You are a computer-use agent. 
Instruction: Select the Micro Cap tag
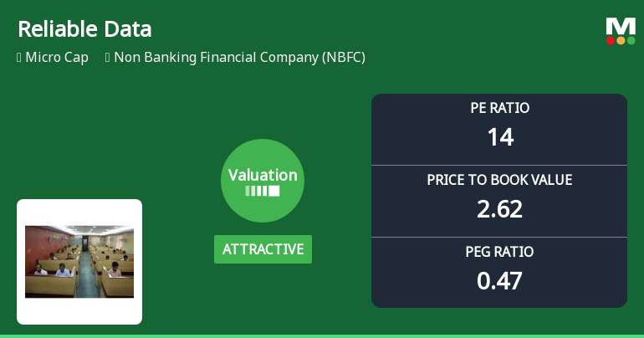coord(57,58)
